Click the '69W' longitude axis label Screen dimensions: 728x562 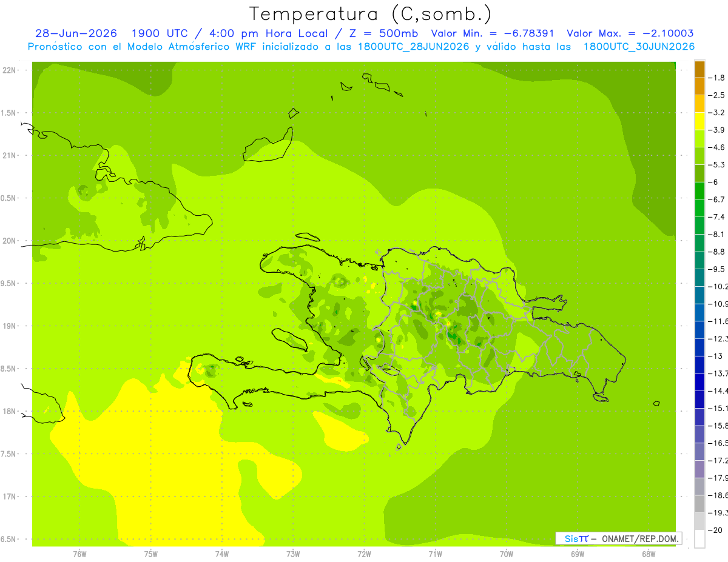point(578,554)
